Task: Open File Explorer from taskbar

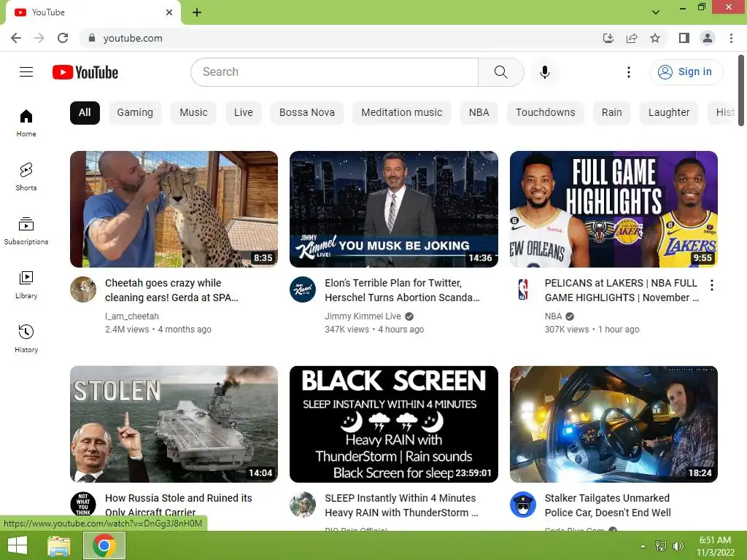Action: (x=59, y=545)
